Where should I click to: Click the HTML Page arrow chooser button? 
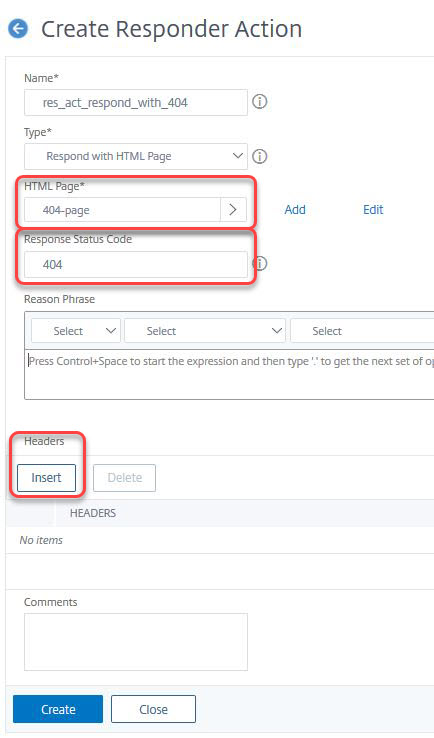click(233, 209)
